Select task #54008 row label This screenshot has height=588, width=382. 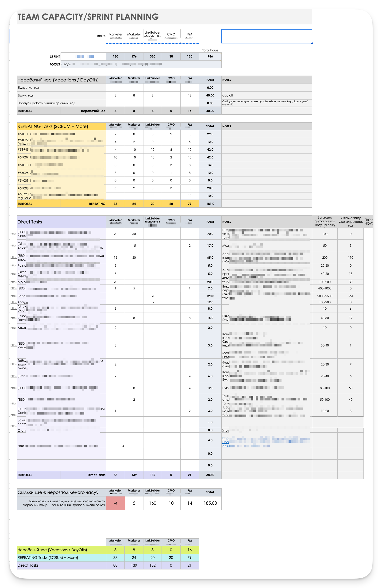click(x=61, y=188)
